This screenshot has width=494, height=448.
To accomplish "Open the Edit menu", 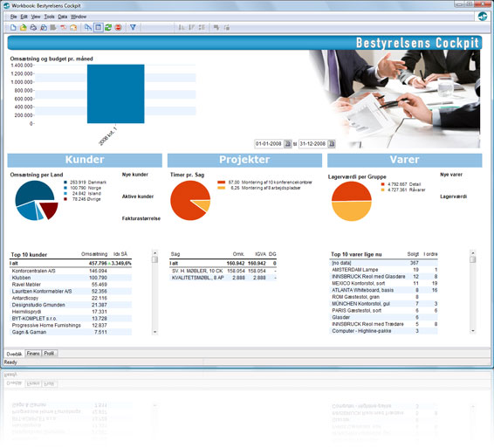I will (x=24, y=17).
